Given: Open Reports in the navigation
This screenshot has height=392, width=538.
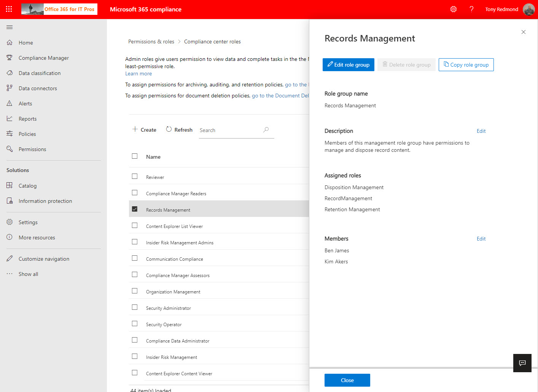Looking at the screenshot, I should [28, 119].
